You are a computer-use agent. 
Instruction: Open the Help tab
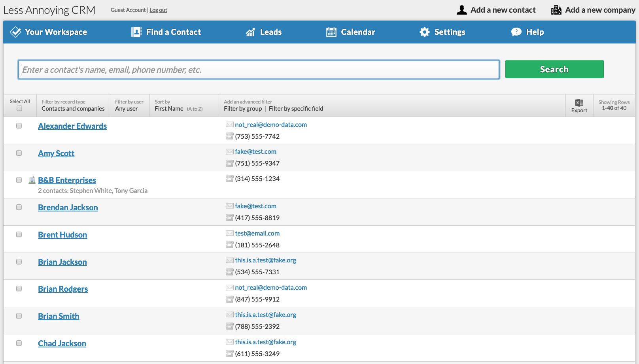point(527,32)
